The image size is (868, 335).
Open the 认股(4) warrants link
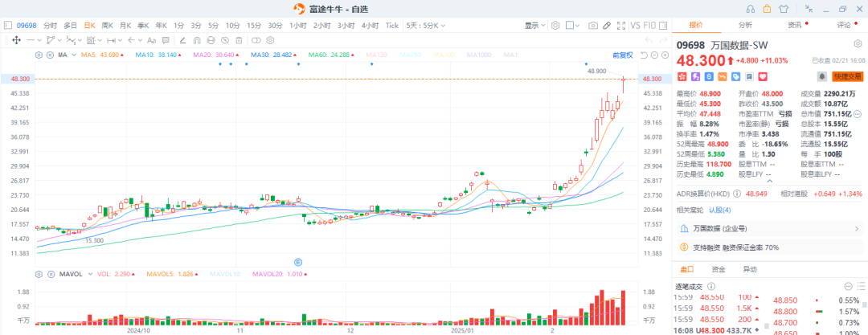click(719, 210)
